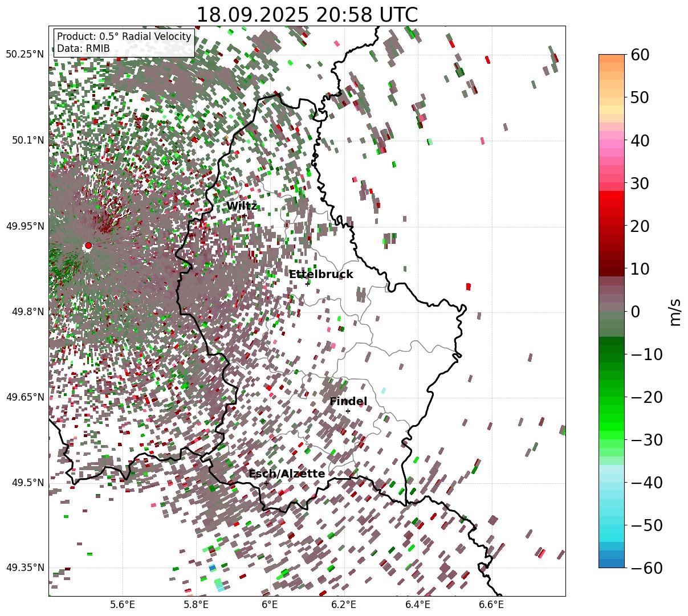Select the "Data: RMIB" legend text

[83, 48]
